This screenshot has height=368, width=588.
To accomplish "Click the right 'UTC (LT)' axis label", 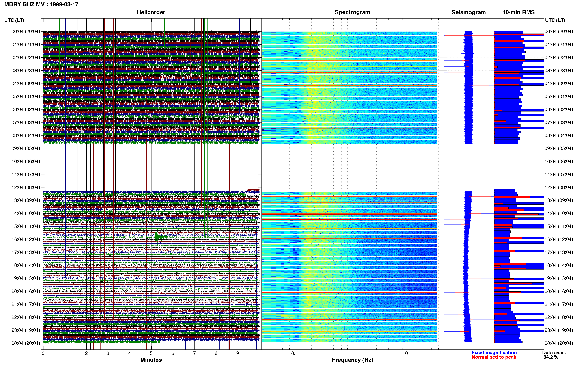I will point(555,20).
